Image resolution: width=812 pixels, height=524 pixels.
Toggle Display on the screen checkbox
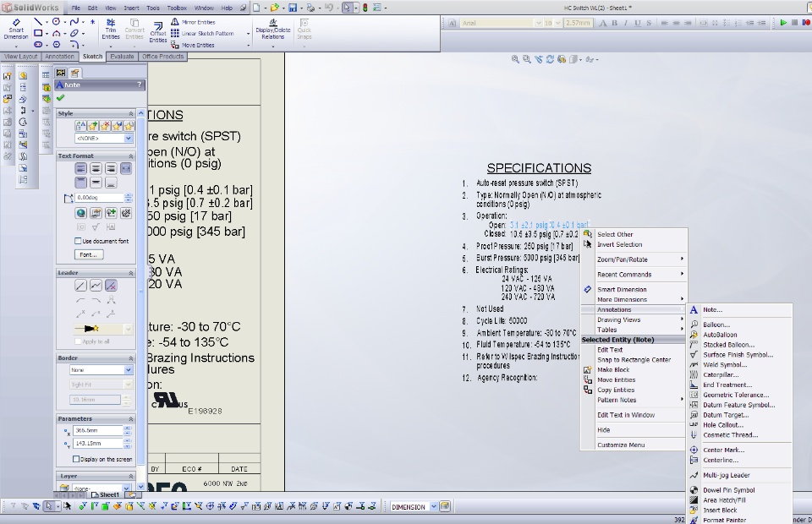tap(76, 459)
